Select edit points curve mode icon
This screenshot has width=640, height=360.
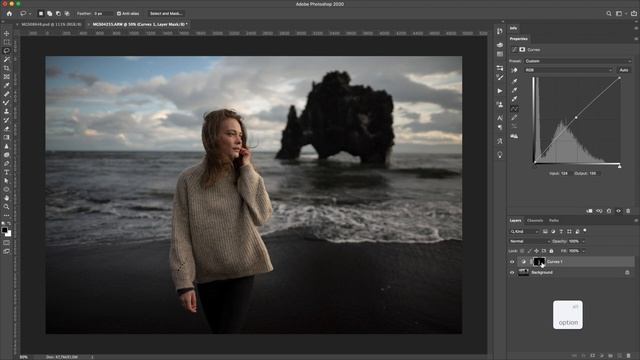[514, 109]
